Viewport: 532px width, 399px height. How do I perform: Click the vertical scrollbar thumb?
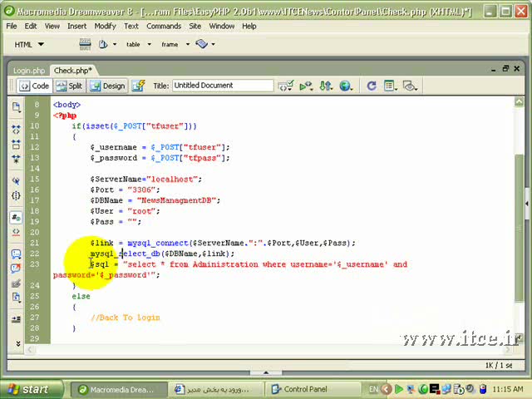click(x=520, y=227)
